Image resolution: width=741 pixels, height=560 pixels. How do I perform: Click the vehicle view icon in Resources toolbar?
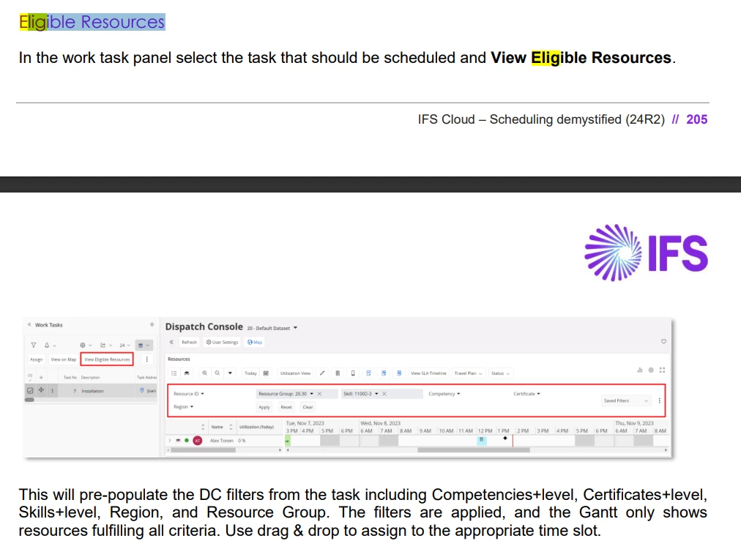pyautogui.click(x=187, y=373)
